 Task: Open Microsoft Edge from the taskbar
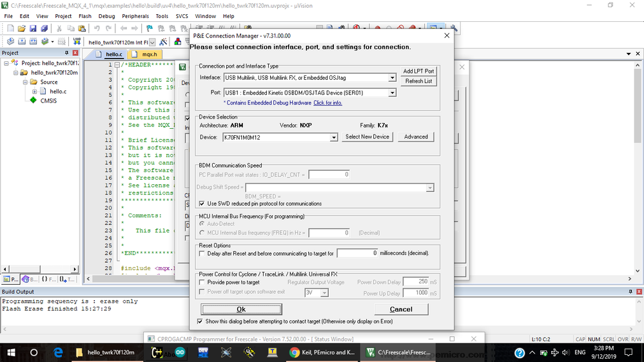pos(58,352)
